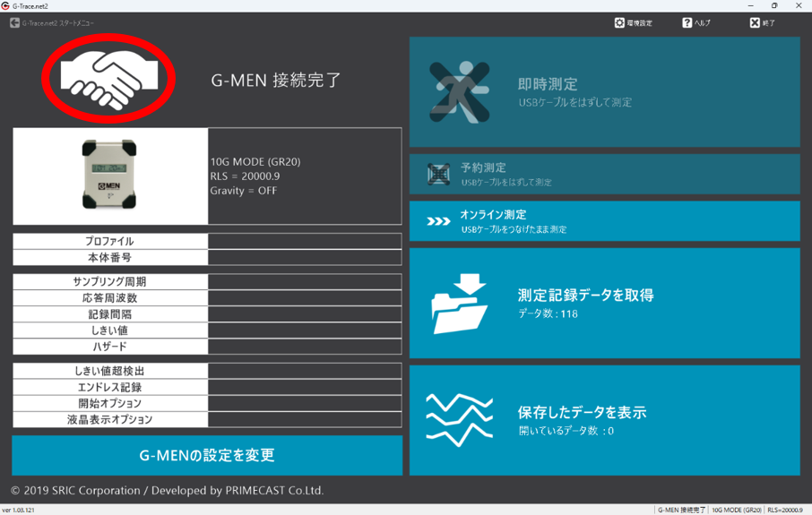The width and height of the screenshot is (812, 515).
Task: Click the RLS = 20000.9 text
Action: (245, 176)
